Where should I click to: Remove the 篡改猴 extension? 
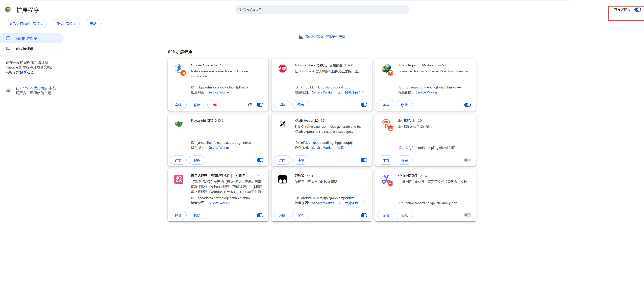tap(301, 215)
